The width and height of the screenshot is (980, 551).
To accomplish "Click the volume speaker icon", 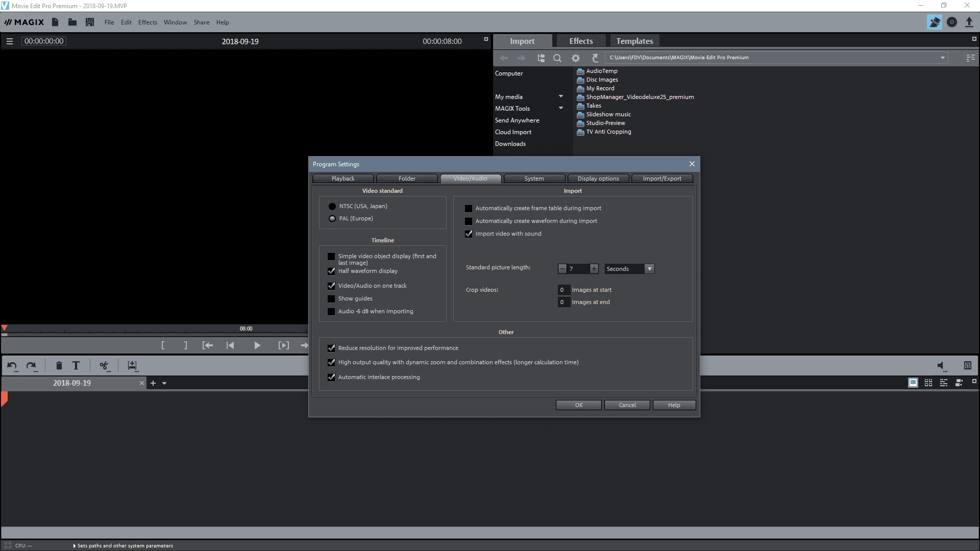I will pos(942,365).
